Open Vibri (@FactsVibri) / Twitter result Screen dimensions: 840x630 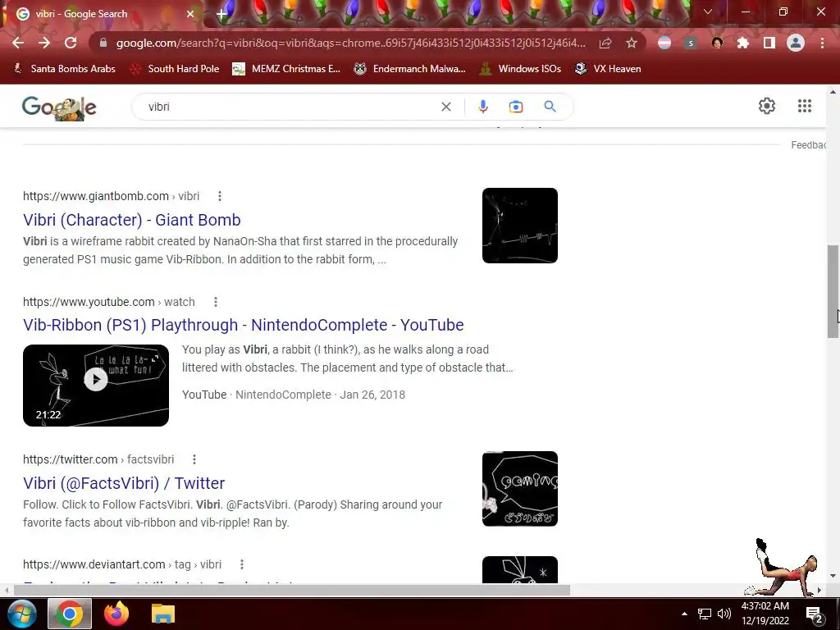pos(124,482)
